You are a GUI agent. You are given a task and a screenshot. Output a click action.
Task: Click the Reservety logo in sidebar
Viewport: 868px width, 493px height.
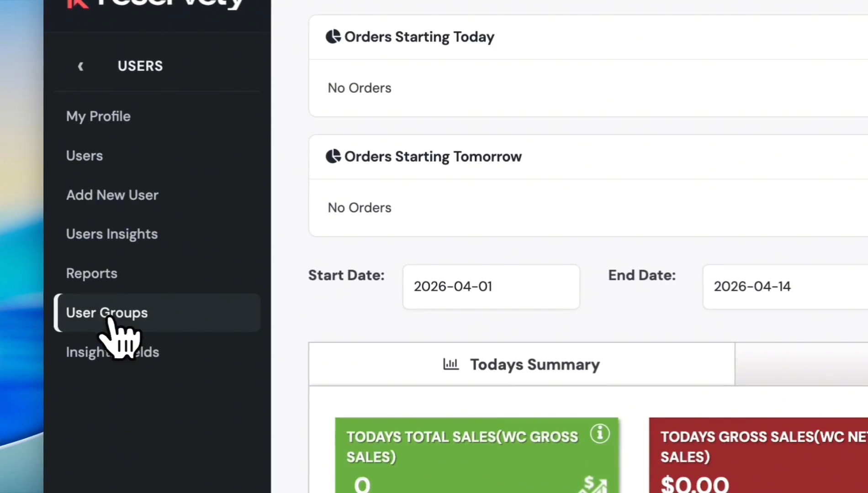pos(155,5)
